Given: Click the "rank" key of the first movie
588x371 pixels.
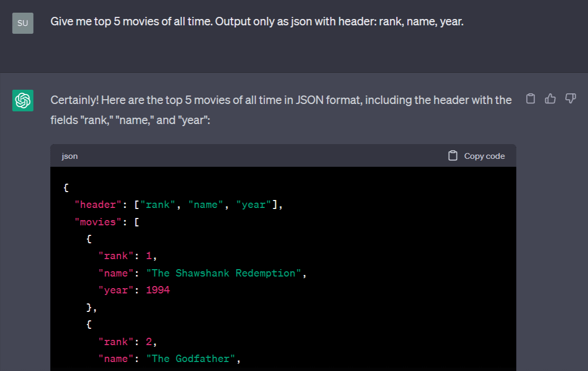Looking at the screenshot, I should point(116,256).
